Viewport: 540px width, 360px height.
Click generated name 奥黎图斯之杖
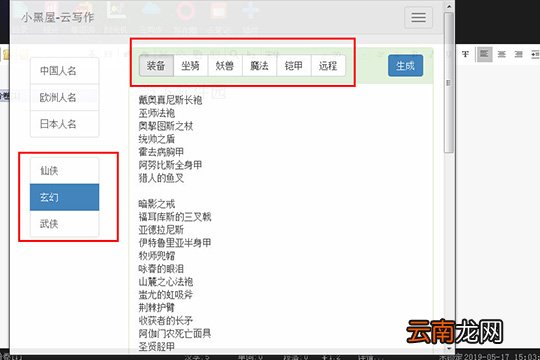166,126
